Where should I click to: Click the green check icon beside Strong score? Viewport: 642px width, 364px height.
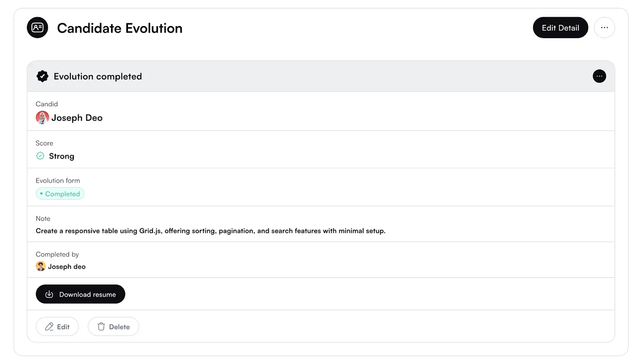coord(40,156)
